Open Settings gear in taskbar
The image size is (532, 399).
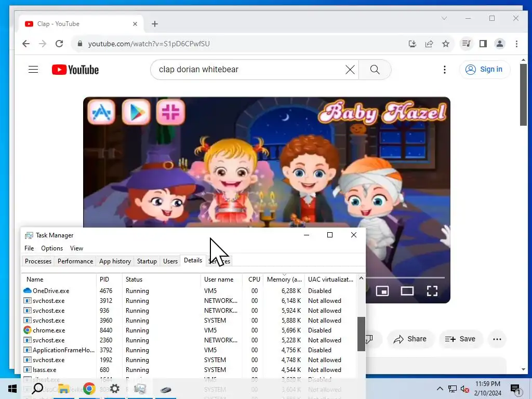tap(115, 389)
